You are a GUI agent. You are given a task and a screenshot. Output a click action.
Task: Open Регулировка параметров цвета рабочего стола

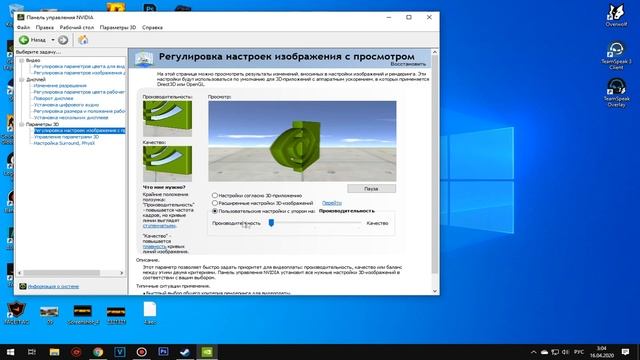coord(79,92)
